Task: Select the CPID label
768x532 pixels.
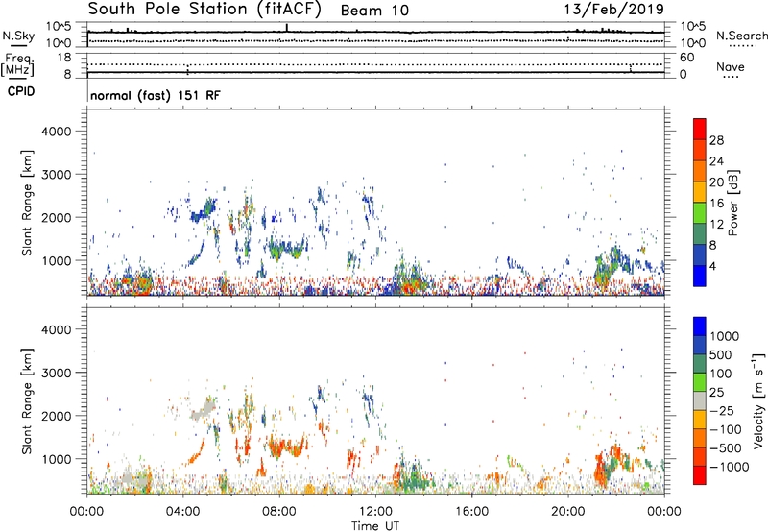Action: coord(21,91)
